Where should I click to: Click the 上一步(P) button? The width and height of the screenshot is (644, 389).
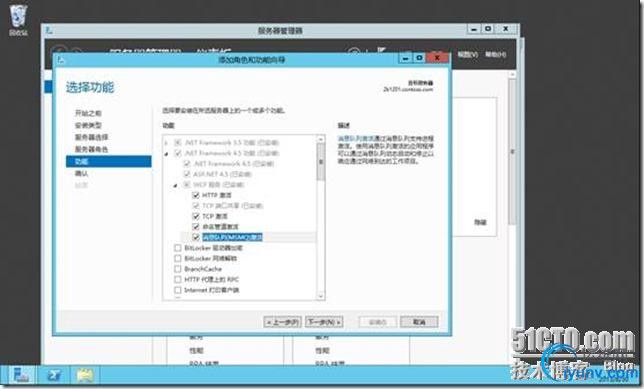coord(283,322)
